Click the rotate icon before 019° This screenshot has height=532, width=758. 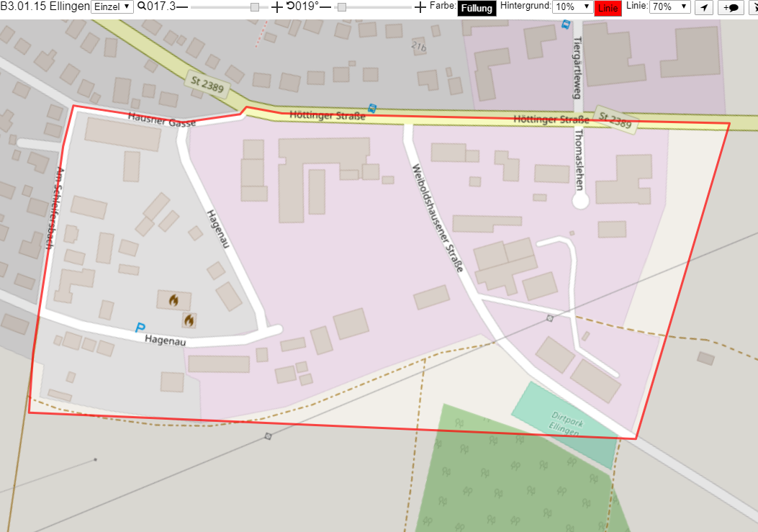[x=290, y=6]
